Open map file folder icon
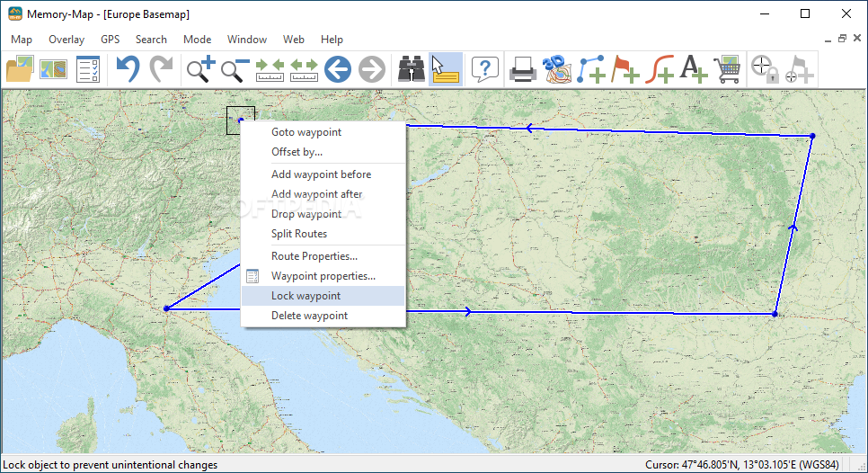The width and height of the screenshot is (868, 473). click(20, 69)
